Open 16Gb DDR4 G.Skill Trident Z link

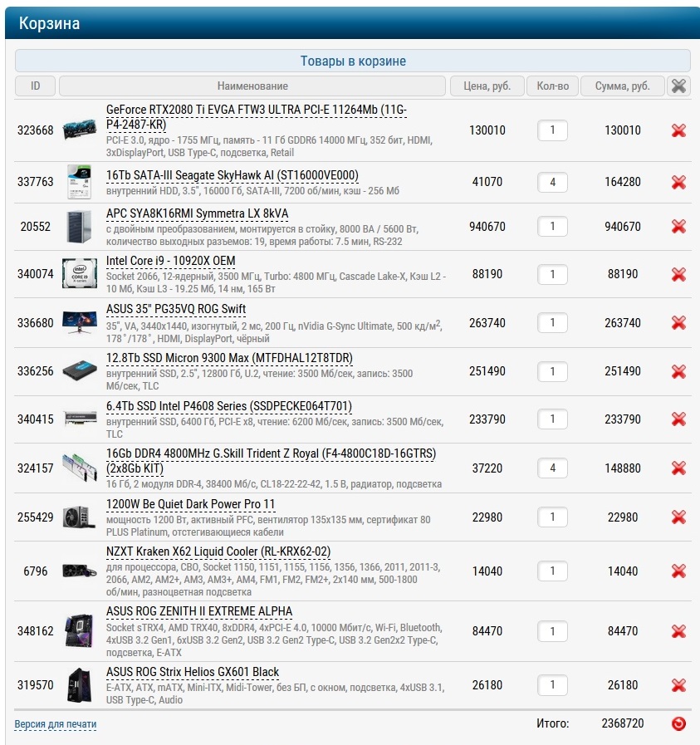point(272,461)
